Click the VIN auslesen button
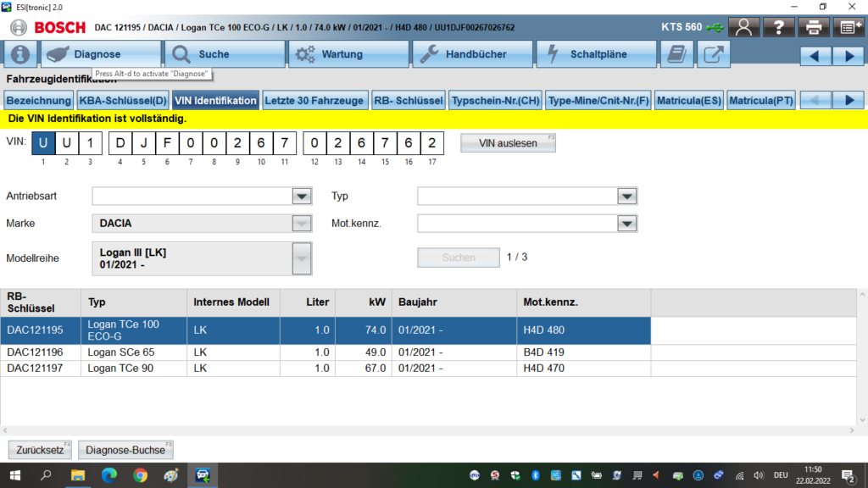 tap(508, 143)
